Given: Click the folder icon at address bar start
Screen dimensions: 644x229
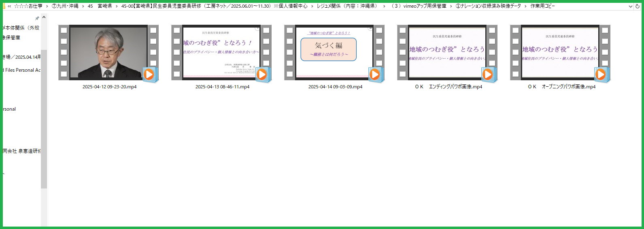Looking at the screenshot, I should coord(4,6).
